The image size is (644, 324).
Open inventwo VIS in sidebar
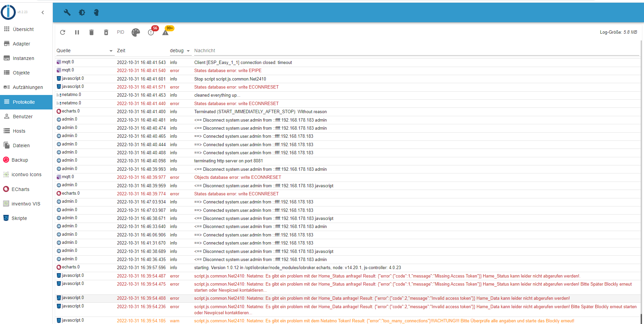tap(26, 204)
